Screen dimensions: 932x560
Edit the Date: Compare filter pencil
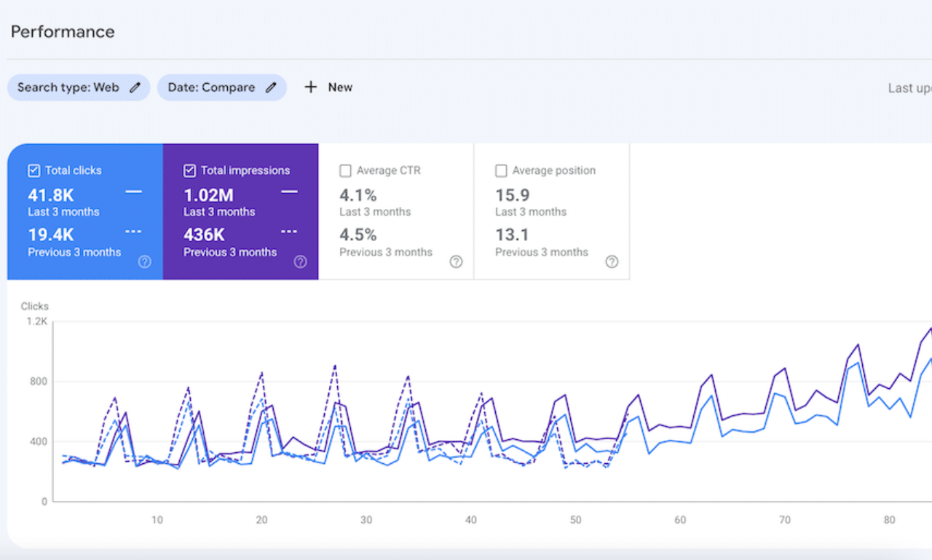point(271,87)
